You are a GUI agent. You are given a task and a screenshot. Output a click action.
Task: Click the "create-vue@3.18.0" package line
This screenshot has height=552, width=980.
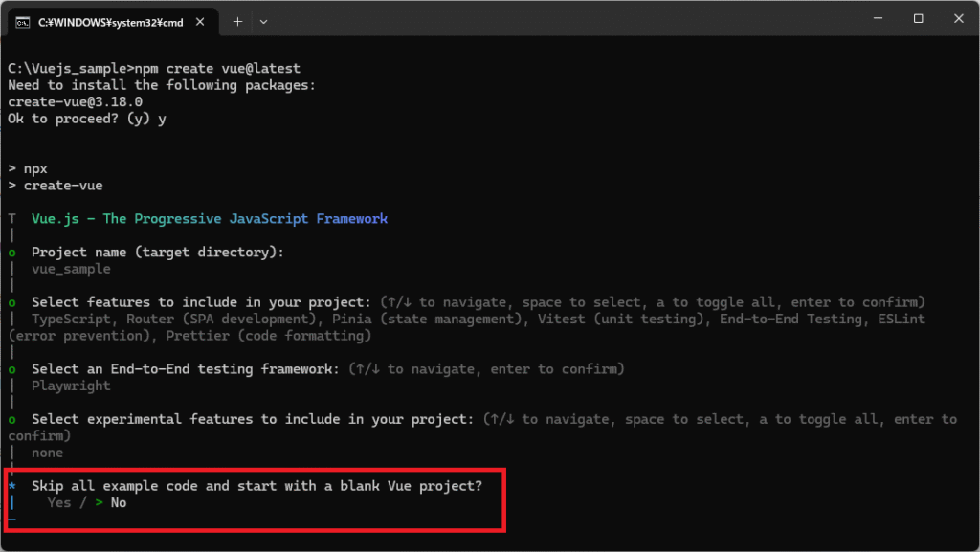tap(75, 101)
